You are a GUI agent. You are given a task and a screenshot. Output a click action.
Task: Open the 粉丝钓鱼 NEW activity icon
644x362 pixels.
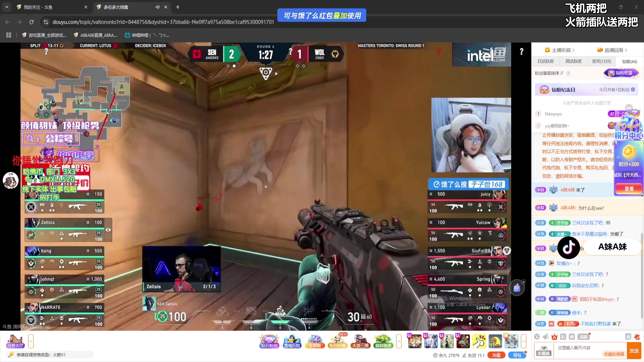point(338,341)
